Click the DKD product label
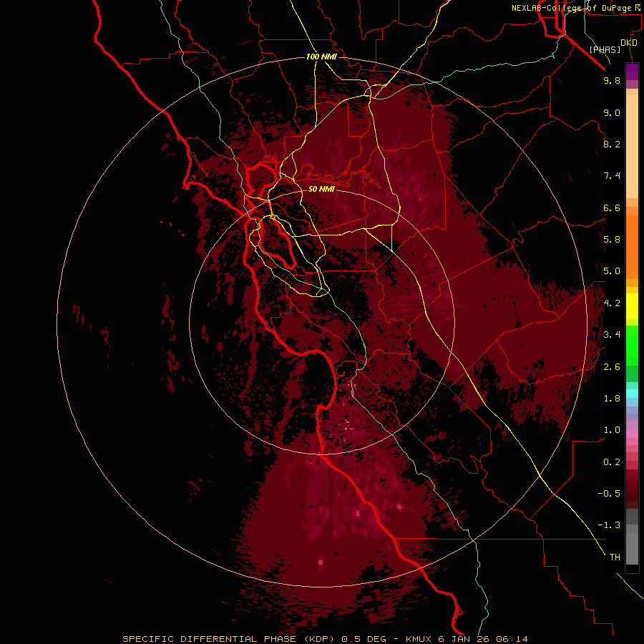The height and width of the screenshot is (644, 644). 629,43
